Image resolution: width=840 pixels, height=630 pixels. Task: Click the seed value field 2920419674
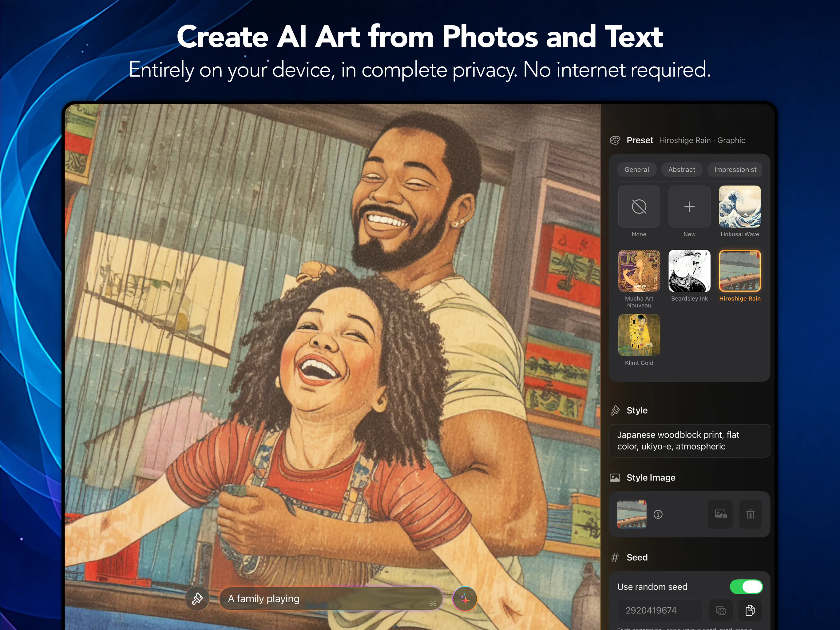click(x=660, y=610)
